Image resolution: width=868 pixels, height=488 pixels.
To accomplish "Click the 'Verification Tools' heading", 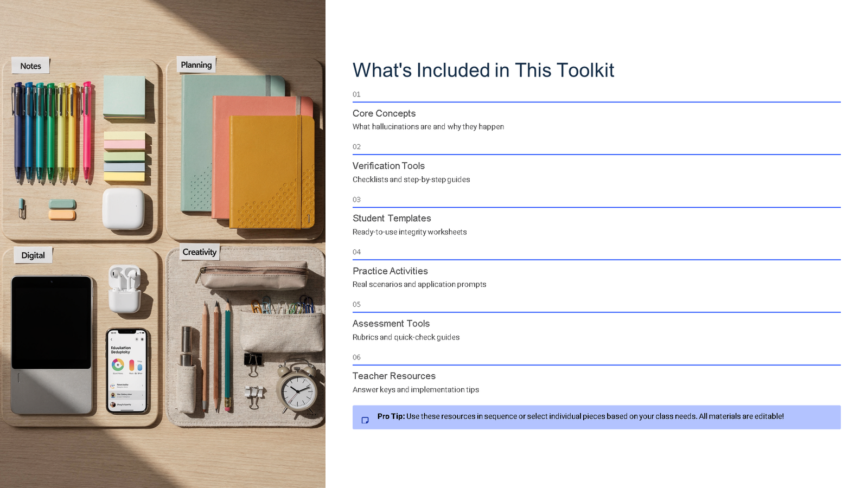I will tap(388, 166).
